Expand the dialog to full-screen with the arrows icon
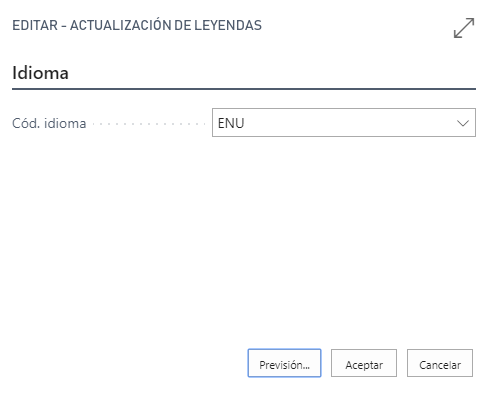 pyautogui.click(x=464, y=28)
